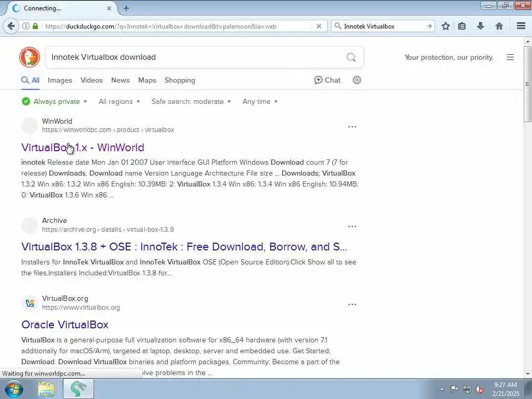
Task: Click the DuckDuckGo search magnifier button
Action: [351, 57]
